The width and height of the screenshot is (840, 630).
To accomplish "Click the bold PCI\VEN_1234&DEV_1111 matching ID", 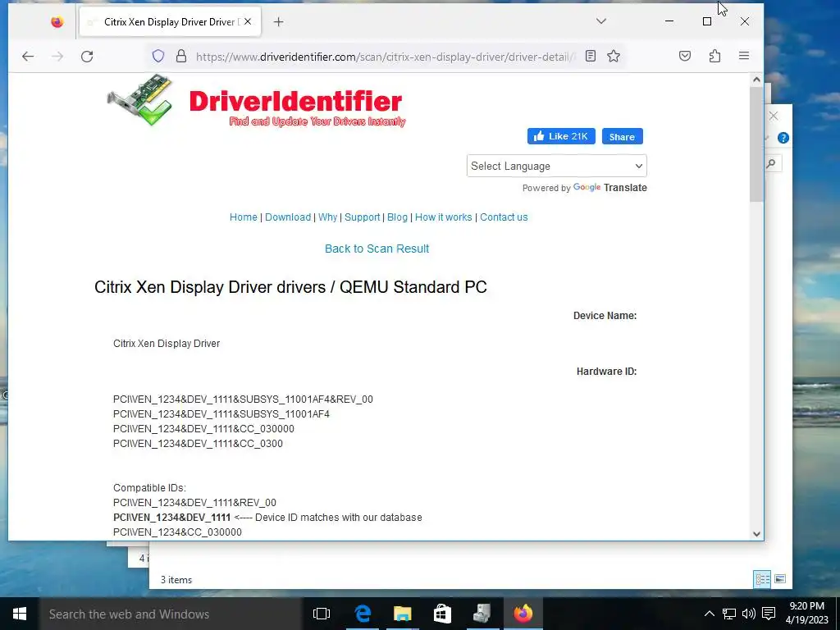I will pos(171,518).
